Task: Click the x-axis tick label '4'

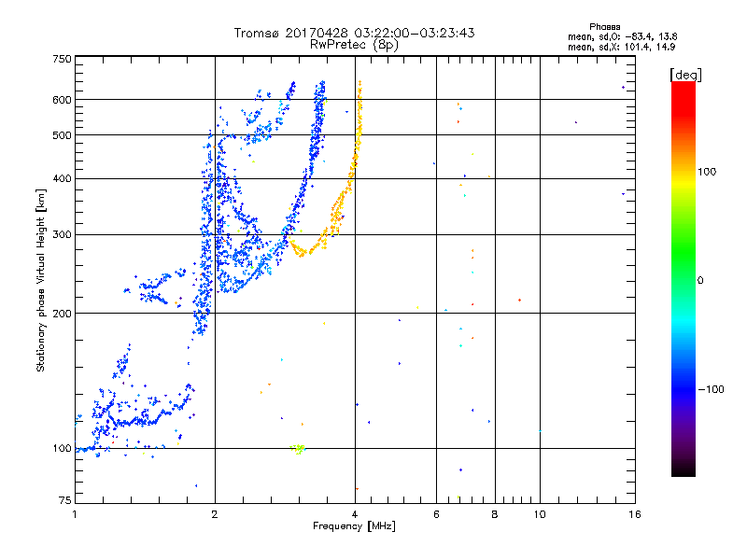Action: 355,514
